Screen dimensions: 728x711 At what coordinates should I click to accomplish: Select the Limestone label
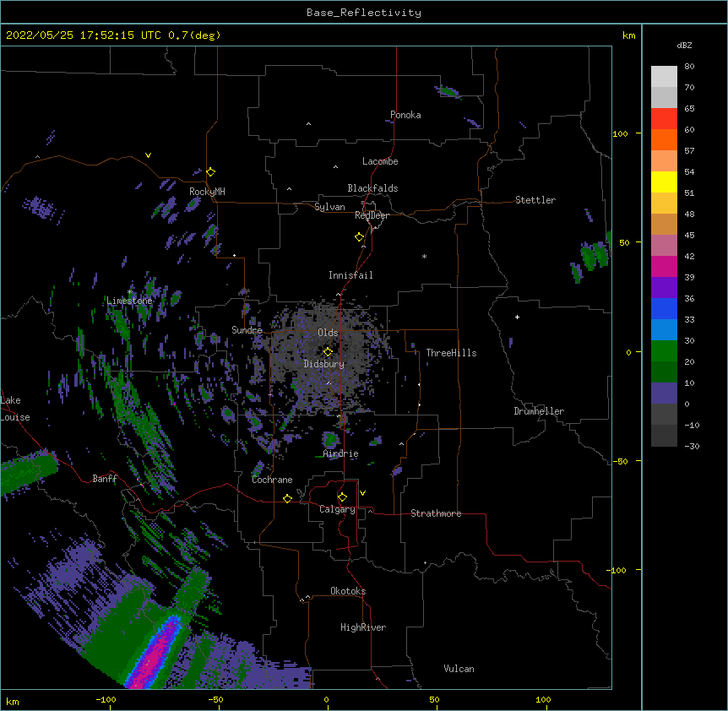[129, 301]
